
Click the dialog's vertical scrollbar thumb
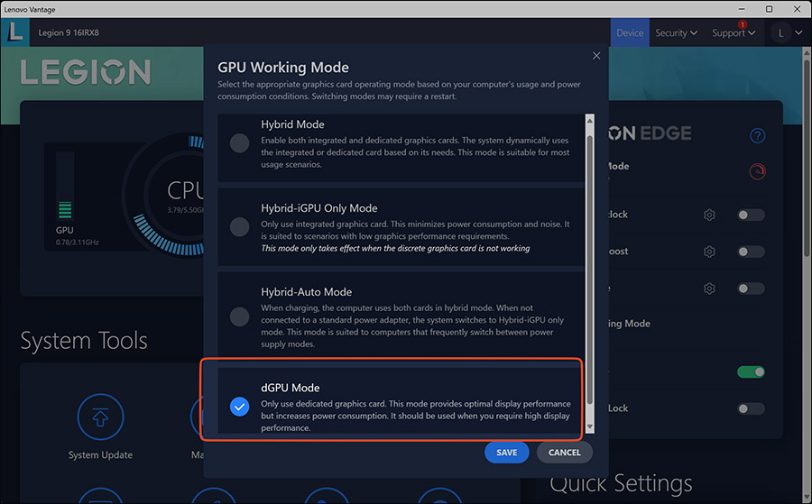[590, 269]
